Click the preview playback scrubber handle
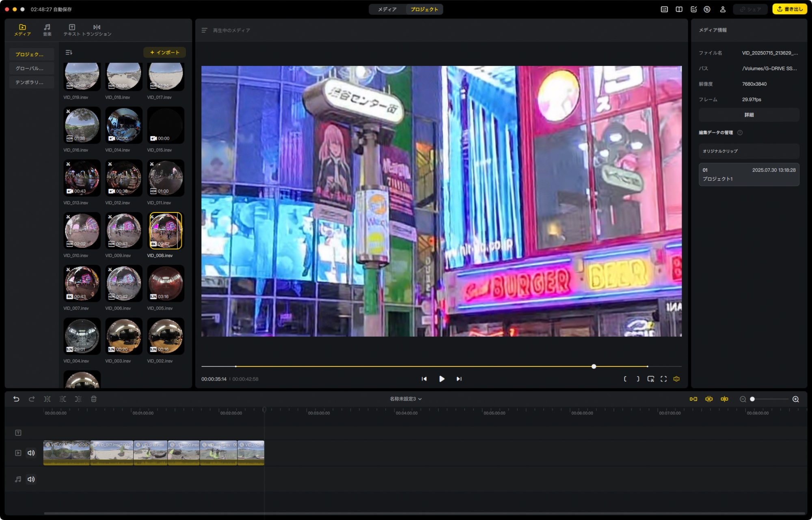Image resolution: width=812 pixels, height=520 pixels. click(x=594, y=366)
